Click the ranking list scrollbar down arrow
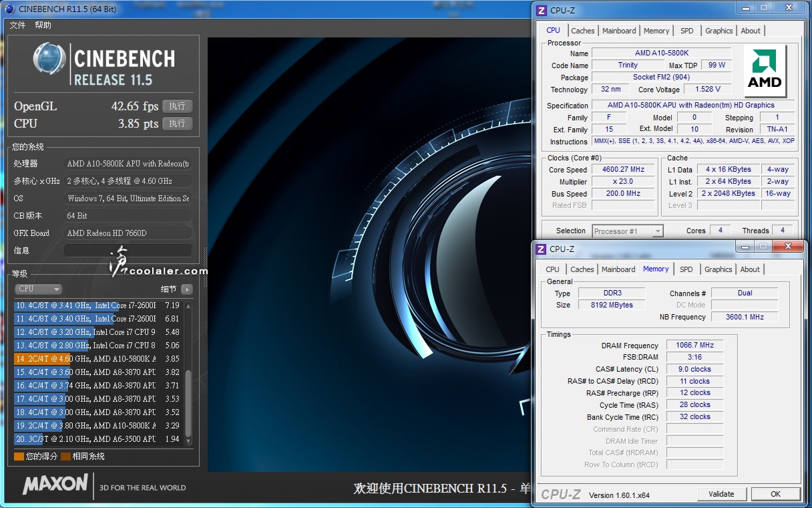This screenshot has width=812, height=508. 188,440
